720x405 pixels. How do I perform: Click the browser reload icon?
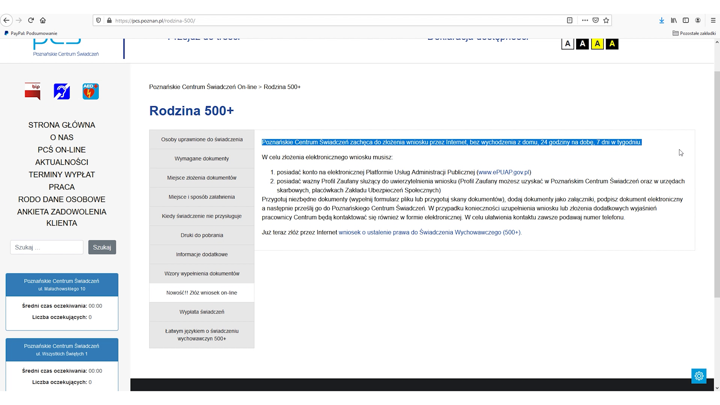[31, 20]
